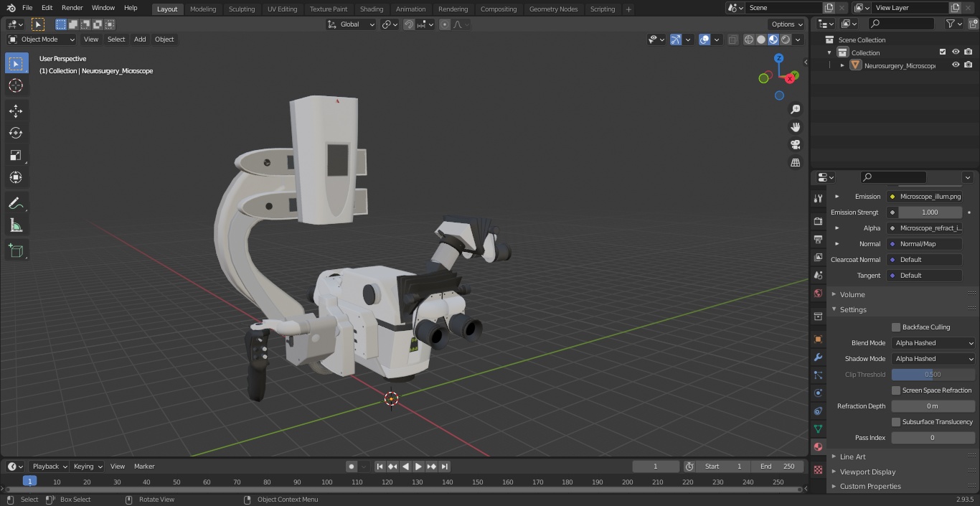Enable Subsurface Translucency checkbox
The image size is (980, 506).
coord(896,422)
